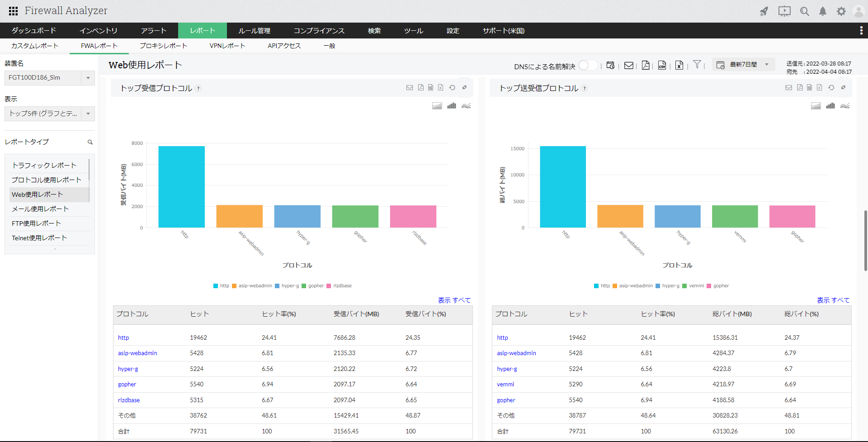This screenshot has width=868, height=442.
Task: Toggle vemmi series in the right chart legend
Action: (693, 286)
